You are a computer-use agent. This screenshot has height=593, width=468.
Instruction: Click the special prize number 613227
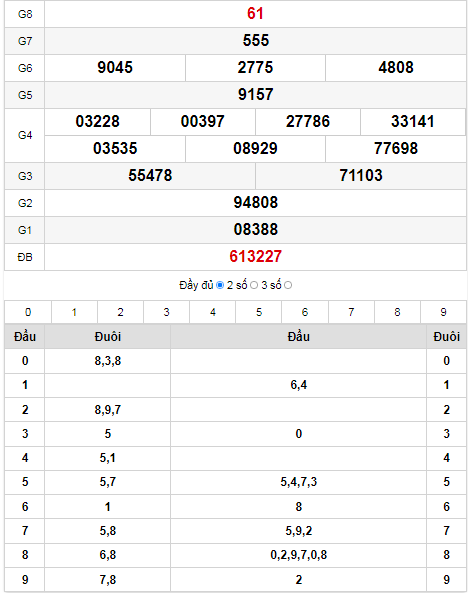pyautogui.click(x=255, y=256)
